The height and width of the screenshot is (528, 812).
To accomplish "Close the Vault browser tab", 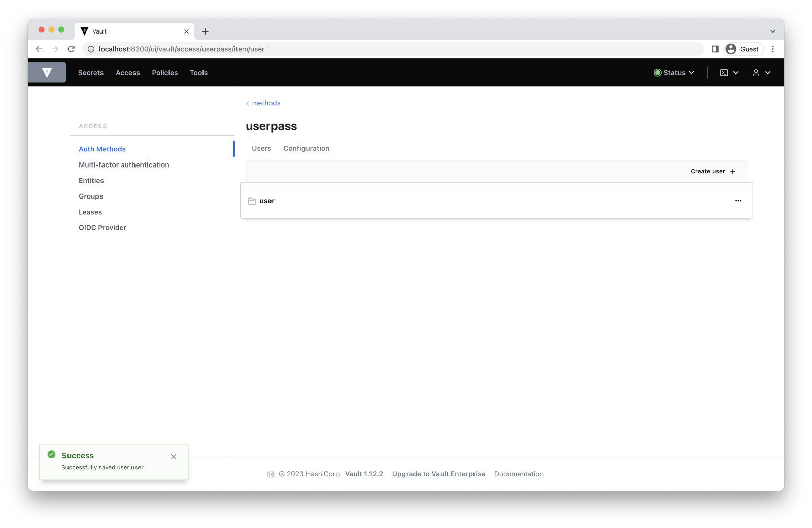I will [x=186, y=31].
